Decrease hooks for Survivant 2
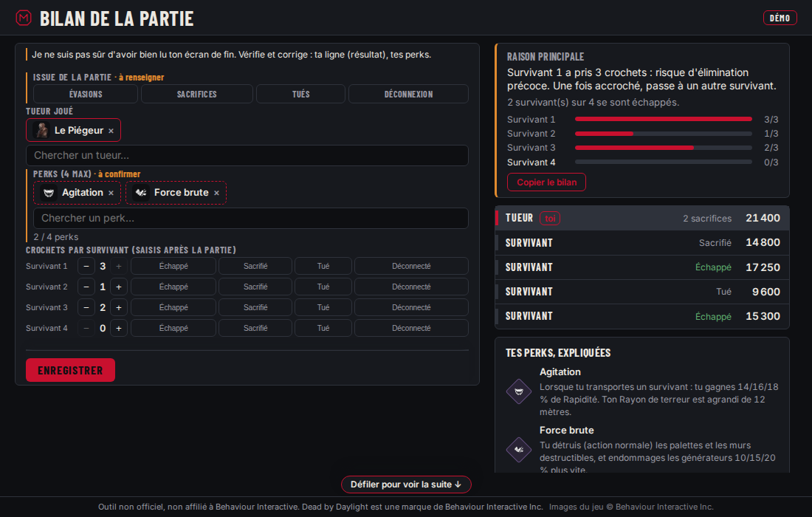Image resolution: width=812 pixels, height=517 pixels. [86, 287]
